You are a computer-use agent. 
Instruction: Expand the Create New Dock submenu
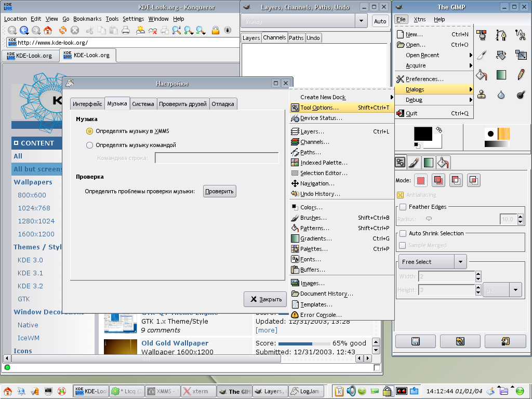pos(342,97)
